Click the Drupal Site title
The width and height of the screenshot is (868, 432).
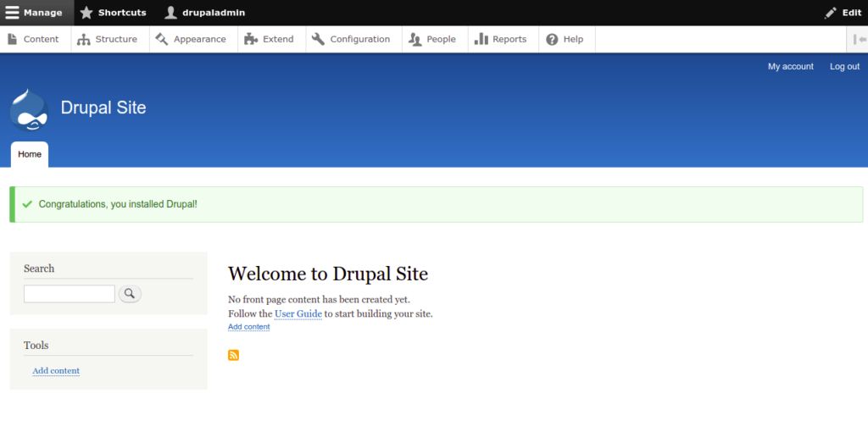[x=103, y=108]
